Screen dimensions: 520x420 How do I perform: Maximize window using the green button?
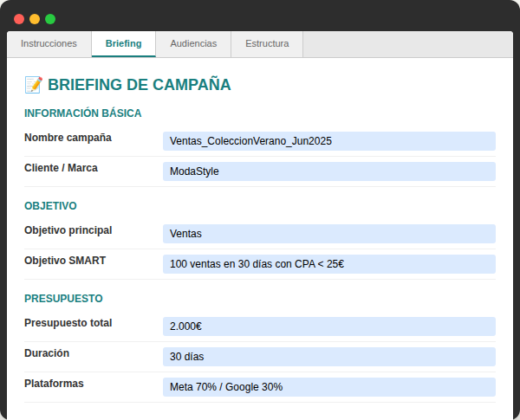pyautogui.click(x=50, y=18)
